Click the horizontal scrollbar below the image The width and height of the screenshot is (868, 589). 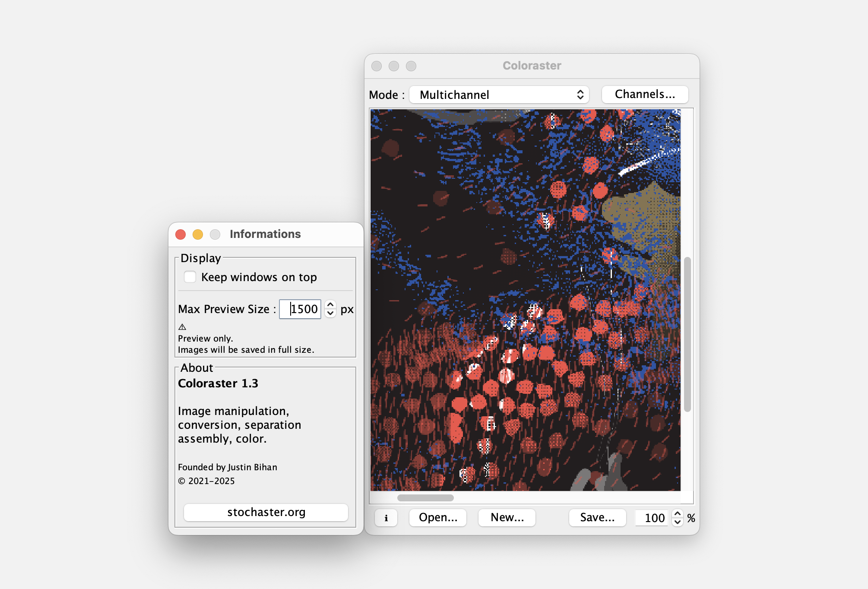tap(425, 498)
